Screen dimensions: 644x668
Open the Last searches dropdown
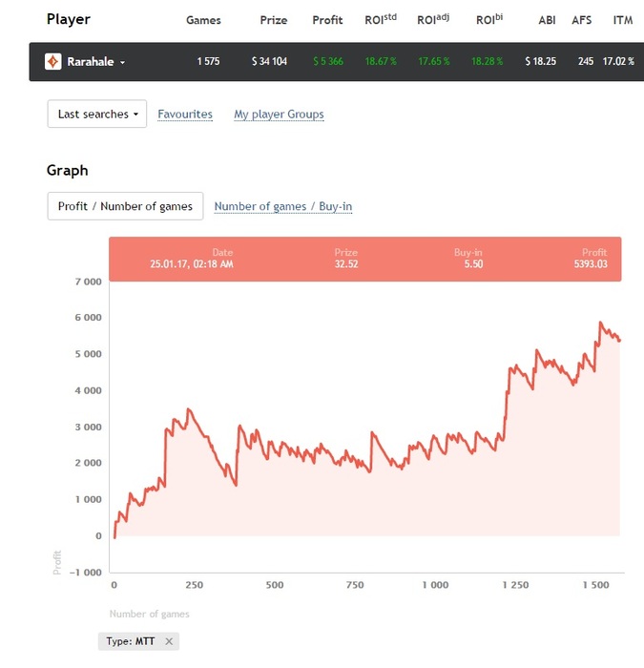click(x=96, y=114)
